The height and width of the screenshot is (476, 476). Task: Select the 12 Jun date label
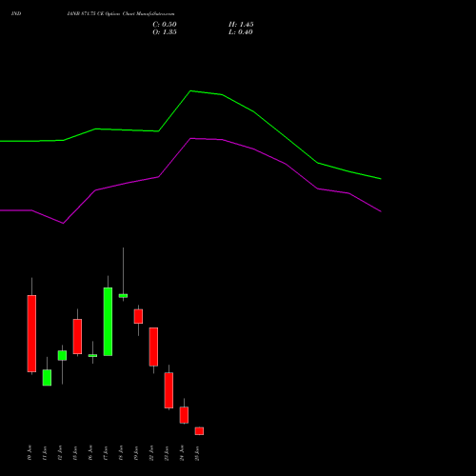60,453
